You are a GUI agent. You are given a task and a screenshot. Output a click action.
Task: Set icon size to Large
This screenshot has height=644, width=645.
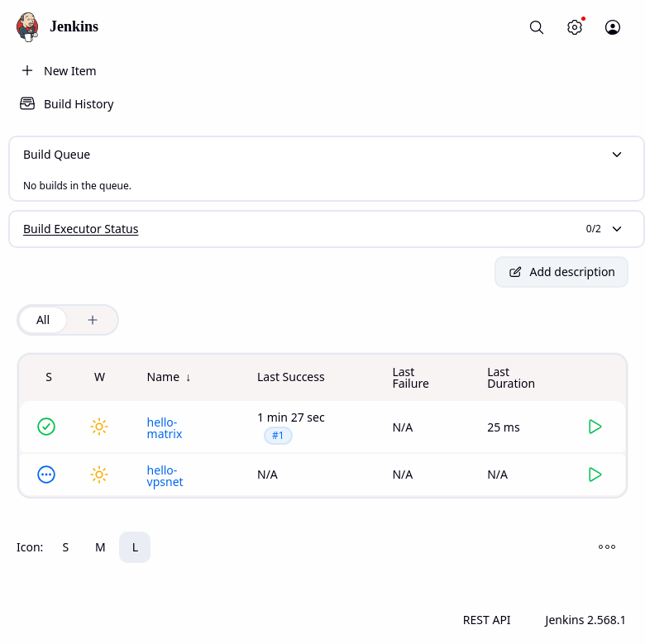pyautogui.click(x=135, y=547)
